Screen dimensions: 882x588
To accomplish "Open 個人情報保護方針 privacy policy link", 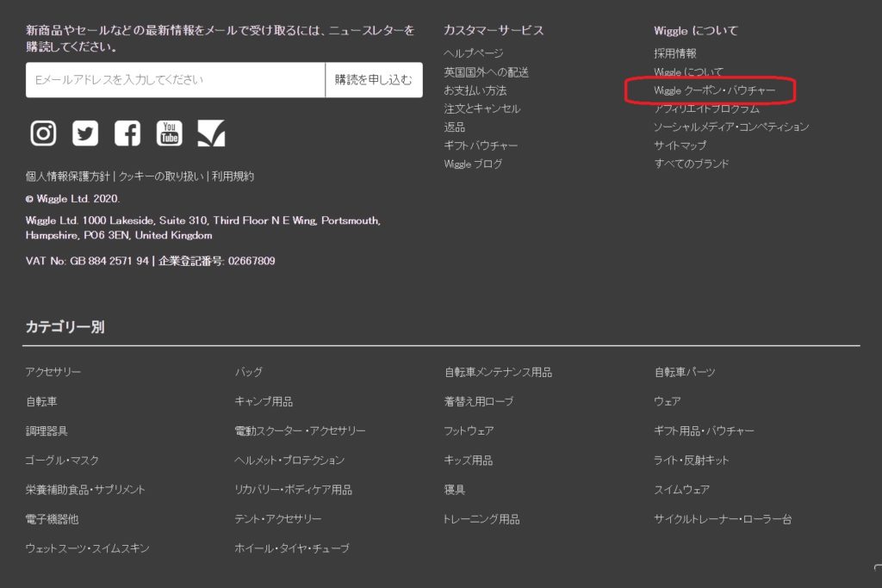I will pos(67,176).
